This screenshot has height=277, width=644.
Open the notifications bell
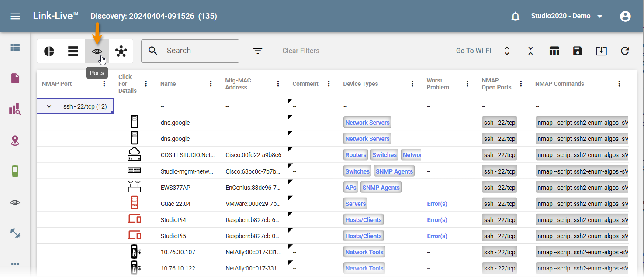coord(516,17)
